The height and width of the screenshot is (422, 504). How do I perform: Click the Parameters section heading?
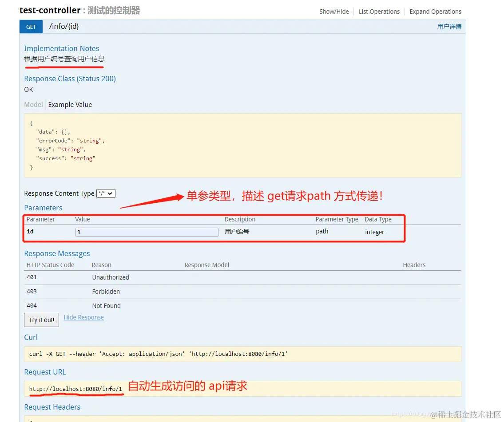pos(43,208)
